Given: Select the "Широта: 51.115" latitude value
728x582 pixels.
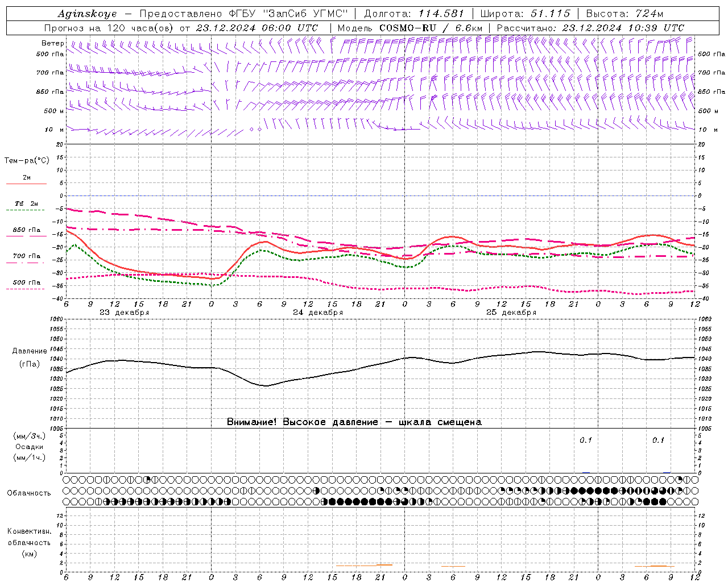Looking at the screenshot, I should pos(525,14).
